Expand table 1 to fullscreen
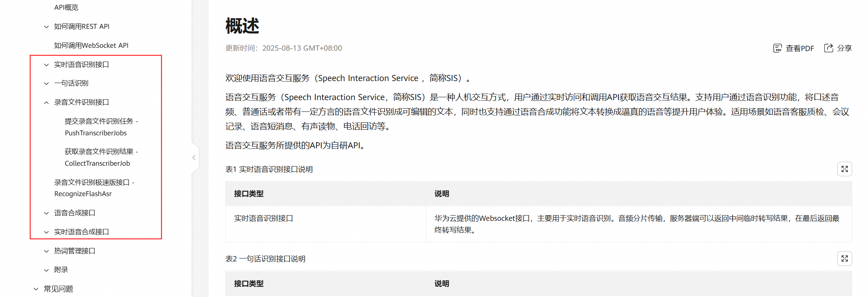Viewport: 868px width, 297px height. (844, 169)
